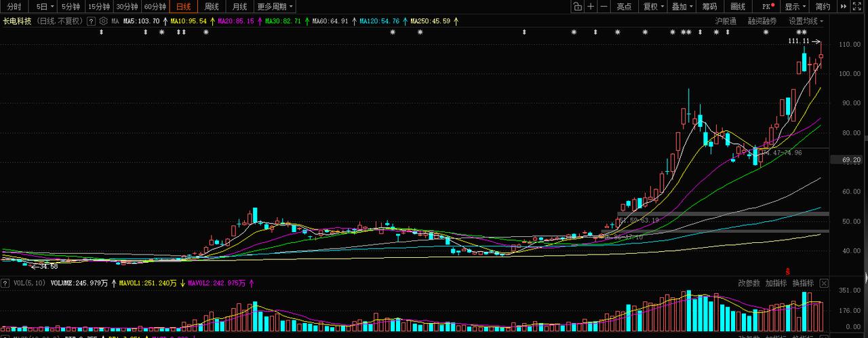Toggle fullscreen chart icon
The height and width of the screenshot is (338, 868).
point(858,7)
